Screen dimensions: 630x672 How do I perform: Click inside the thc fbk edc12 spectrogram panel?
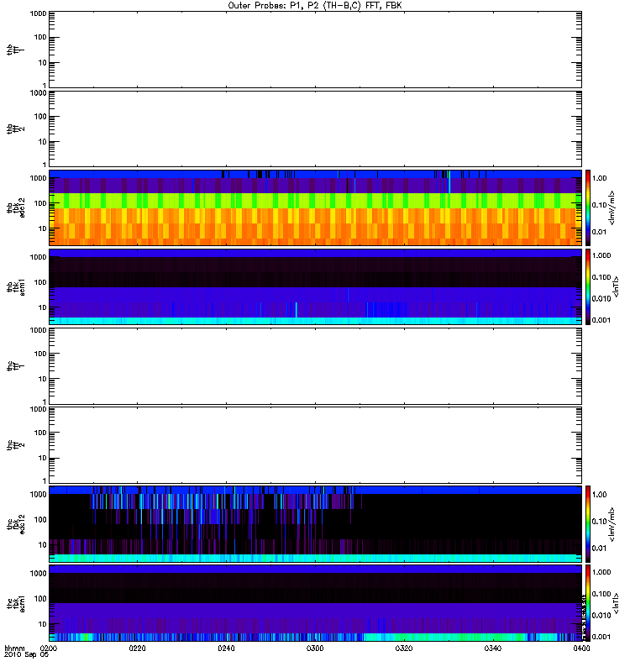pos(315,523)
